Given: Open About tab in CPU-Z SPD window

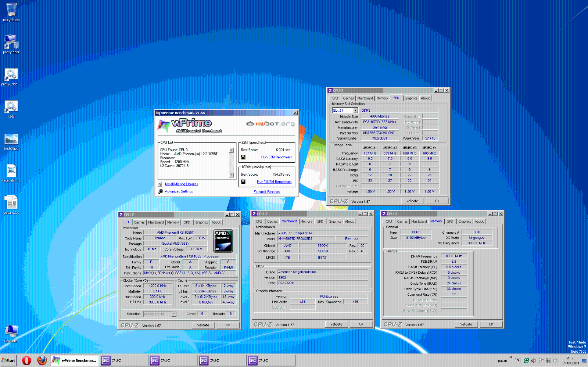Looking at the screenshot, I should [425, 98].
